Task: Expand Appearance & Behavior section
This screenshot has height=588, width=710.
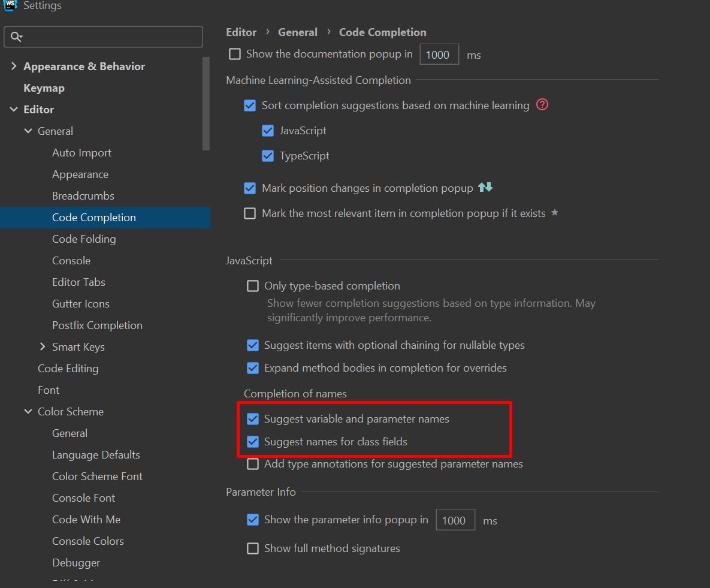Action: [14, 67]
